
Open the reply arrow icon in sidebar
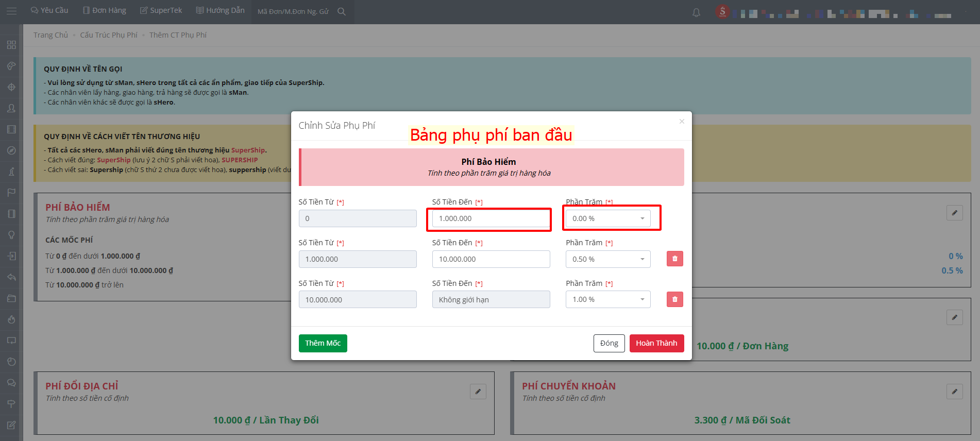[11, 277]
